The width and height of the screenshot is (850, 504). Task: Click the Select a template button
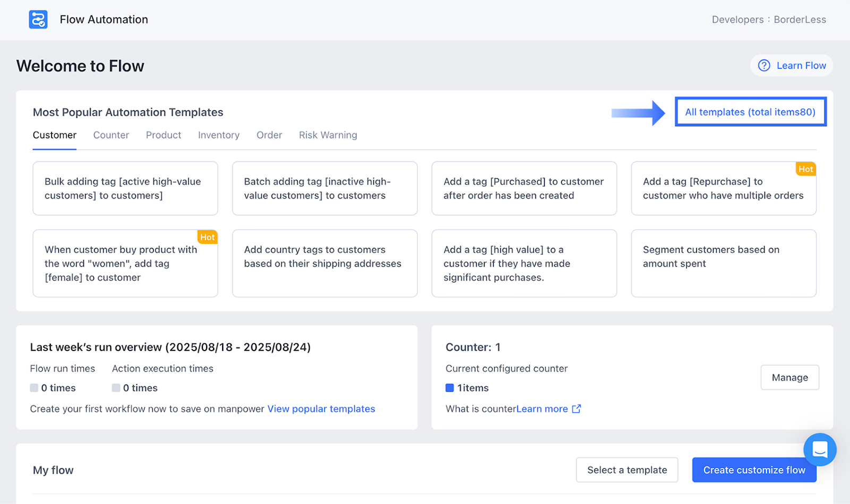[x=627, y=470]
